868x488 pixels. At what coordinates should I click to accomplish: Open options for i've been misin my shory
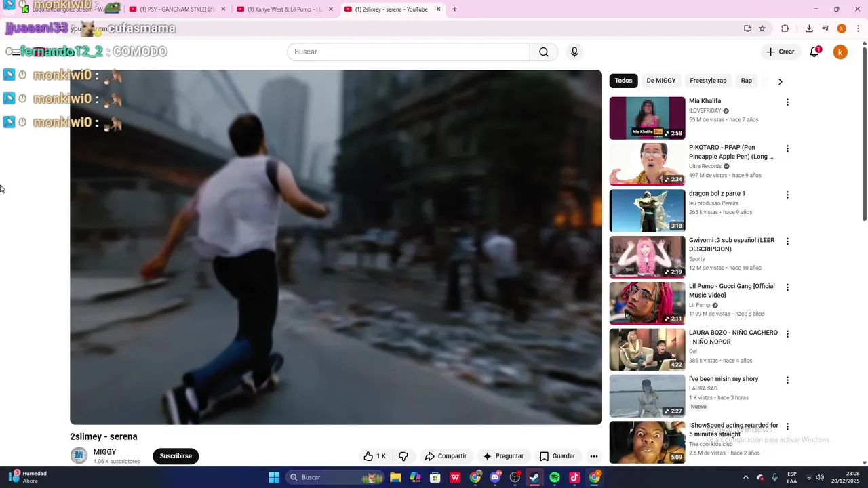pyautogui.click(x=787, y=380)
